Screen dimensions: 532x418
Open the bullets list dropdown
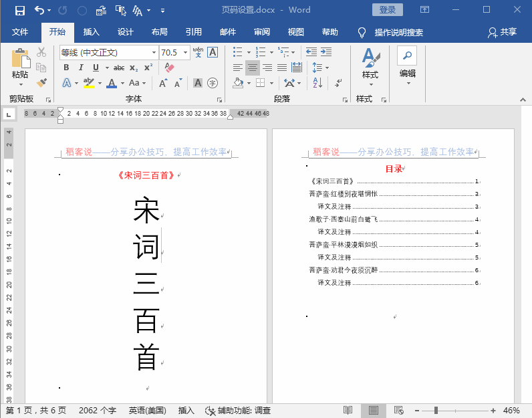pos(249,52)
